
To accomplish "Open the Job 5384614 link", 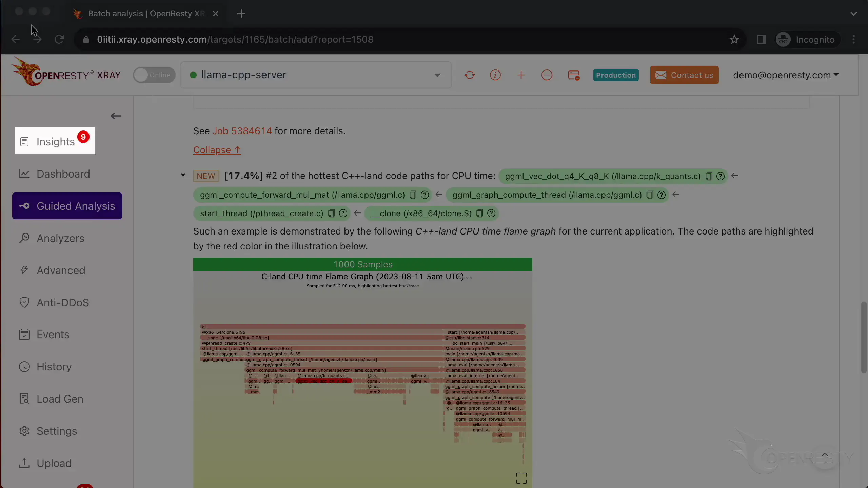I will click(x=242, y=131).
